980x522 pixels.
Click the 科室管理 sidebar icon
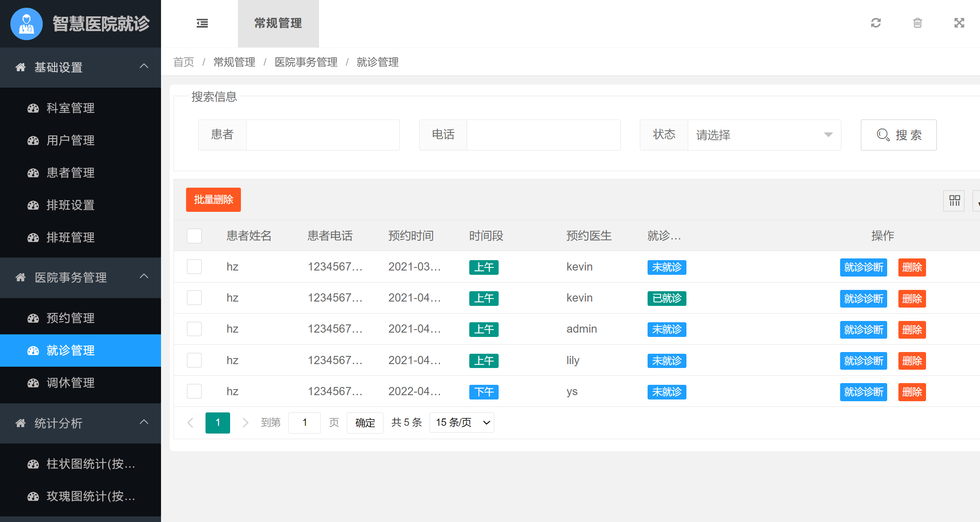(x=33, y=108)
